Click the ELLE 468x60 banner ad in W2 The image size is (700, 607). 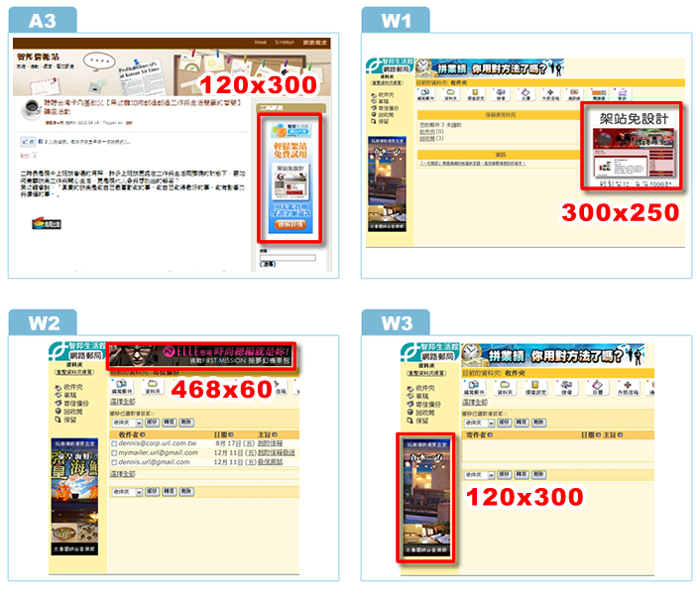click(201, 356)
